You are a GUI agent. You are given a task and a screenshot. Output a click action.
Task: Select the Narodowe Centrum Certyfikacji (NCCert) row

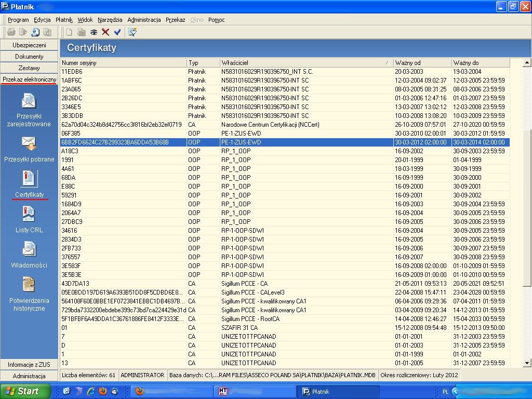click(x=285, y=125)
